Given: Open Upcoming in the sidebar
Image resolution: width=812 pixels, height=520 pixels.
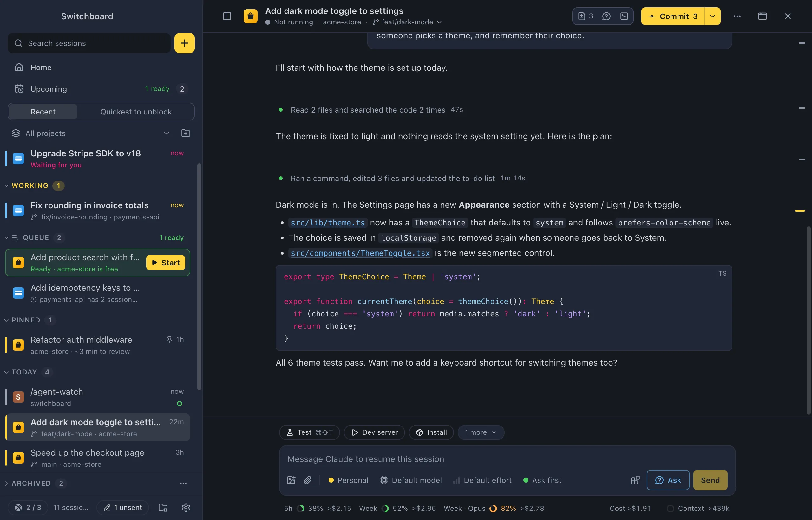Looking at the screenshot, I should coord(101,89).
